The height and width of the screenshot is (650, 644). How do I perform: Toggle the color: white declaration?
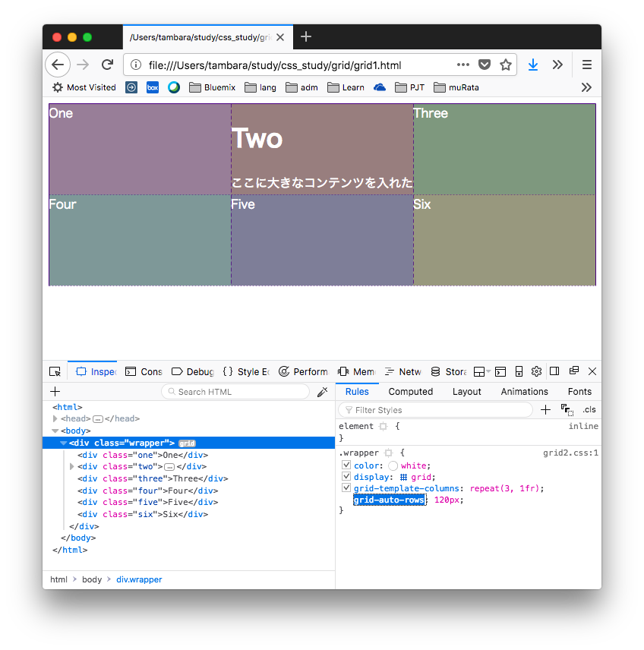(346, 465)
